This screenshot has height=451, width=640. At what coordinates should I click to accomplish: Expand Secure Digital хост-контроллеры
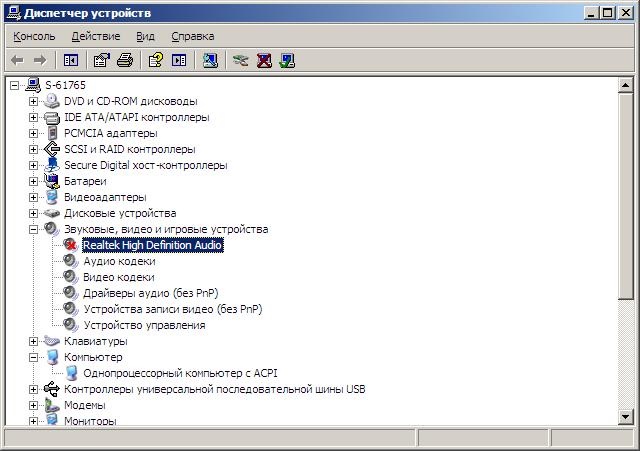tap(33, 165)
